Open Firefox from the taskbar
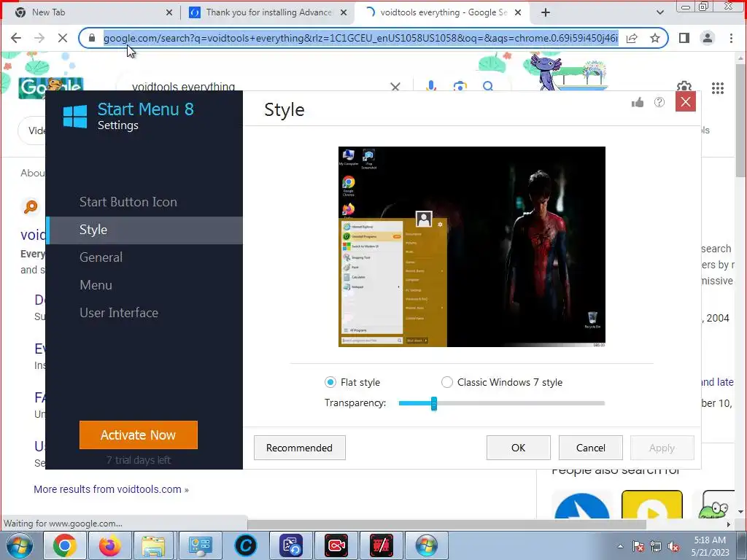The height and width of the screenshot is (560, 747). [x=109, y=545]
